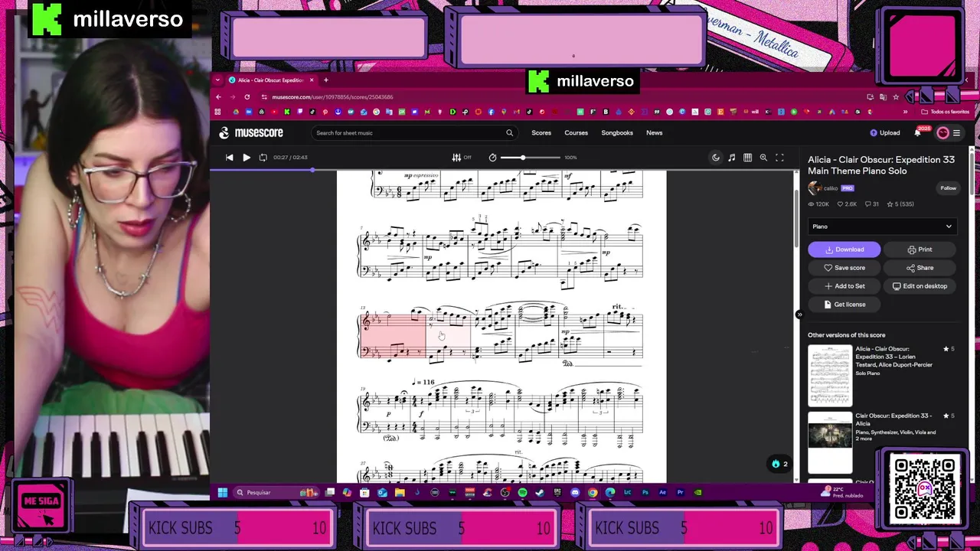Share the score
980x551 pixels.
pyautogui.click(x=920, y=268)
